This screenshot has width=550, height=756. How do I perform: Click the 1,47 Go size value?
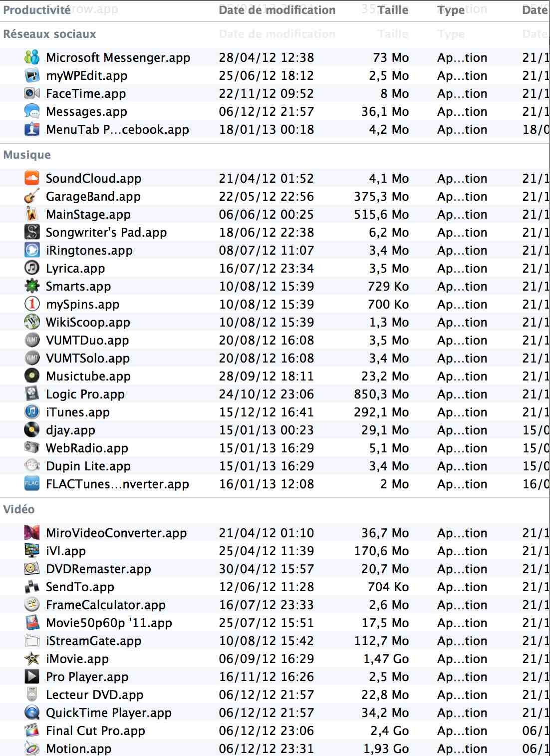(386, 659)
